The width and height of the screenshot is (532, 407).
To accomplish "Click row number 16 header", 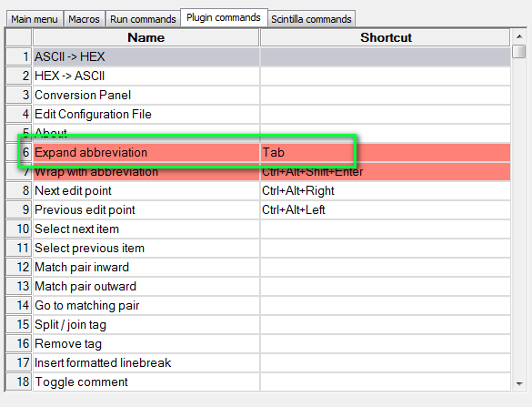I will (x=19, y=344).
